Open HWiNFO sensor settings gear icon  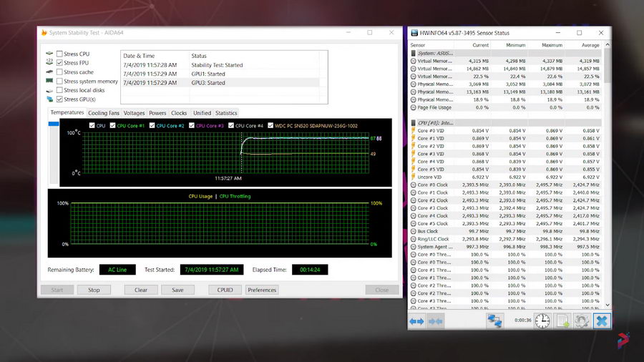pos(582,321)
